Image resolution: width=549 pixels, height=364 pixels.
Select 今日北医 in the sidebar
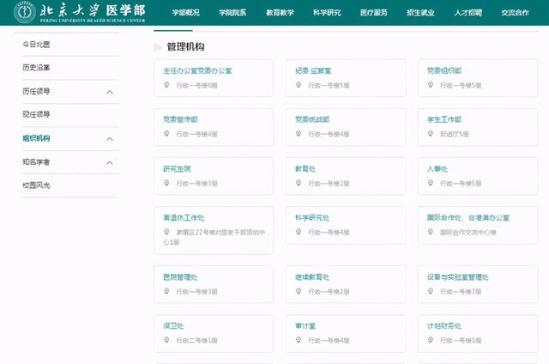point(36,44)
